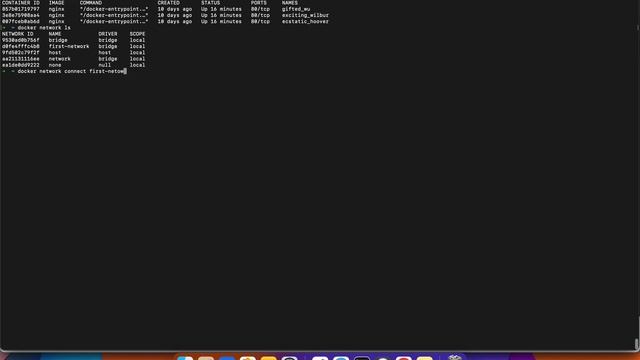This screenshot has width=640, height=360.
Task: Click container ID 857b01719797
Action: 21,9
